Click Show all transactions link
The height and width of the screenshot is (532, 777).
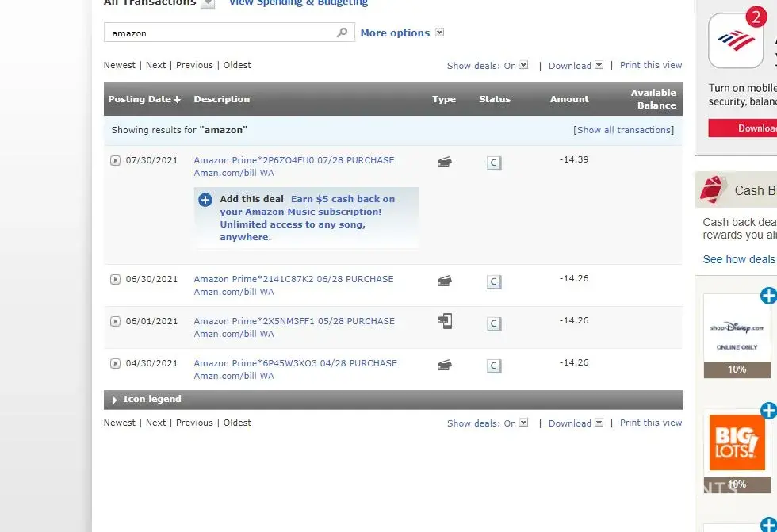(623, 130)
